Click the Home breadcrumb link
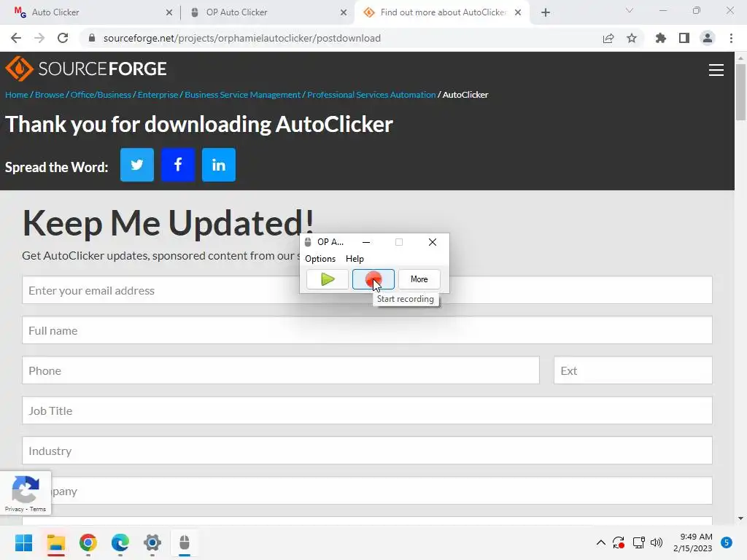 pyautogui.click(x=17, y=95)
